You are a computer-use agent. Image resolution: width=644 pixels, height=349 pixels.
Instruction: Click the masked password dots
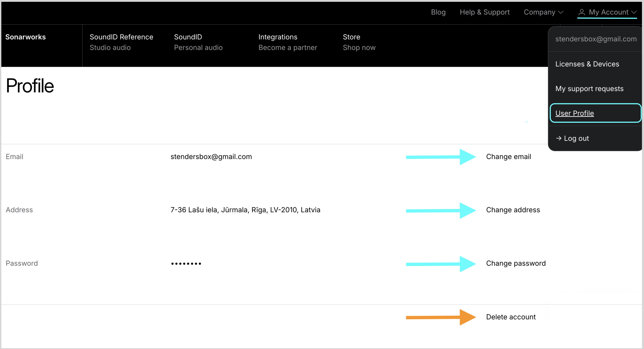[x=186, y=263]
